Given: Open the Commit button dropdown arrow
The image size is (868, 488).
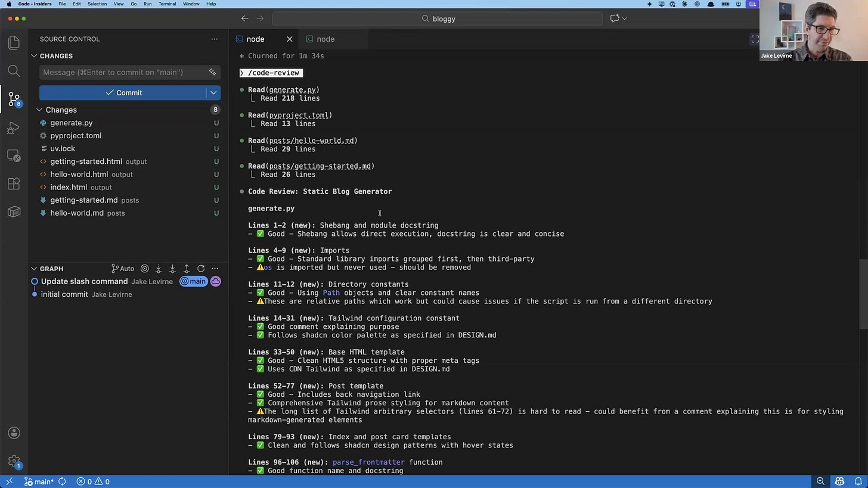Looking at the screenshot, I should click(213, 92).
